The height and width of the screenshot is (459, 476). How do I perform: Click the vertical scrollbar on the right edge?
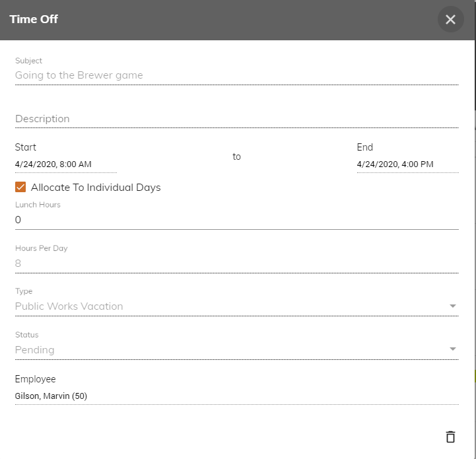coord(475,76)
